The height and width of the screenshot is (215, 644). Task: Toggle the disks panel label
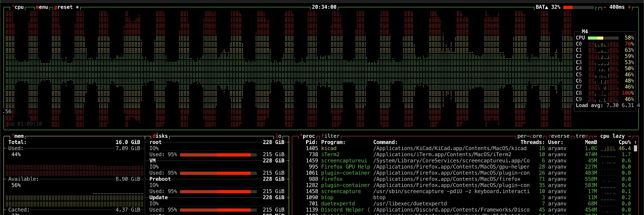point(160,136)
